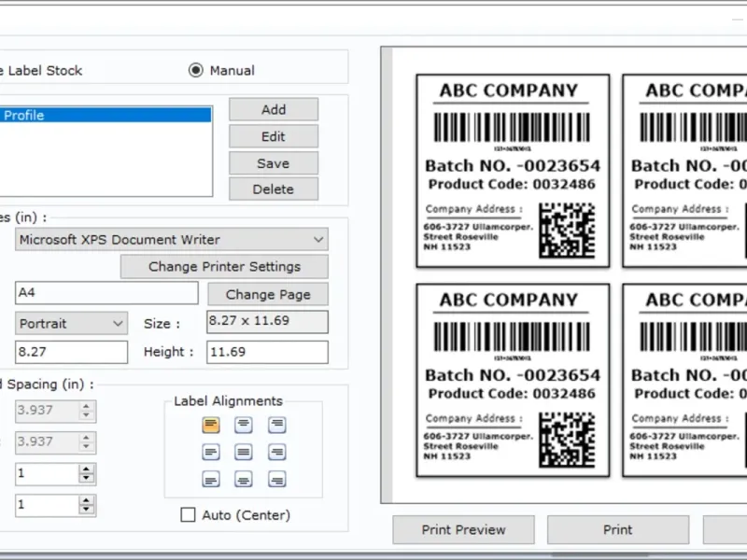
Task: Click the bottom spacing field containing 1
Action: (x=48, y=505)
